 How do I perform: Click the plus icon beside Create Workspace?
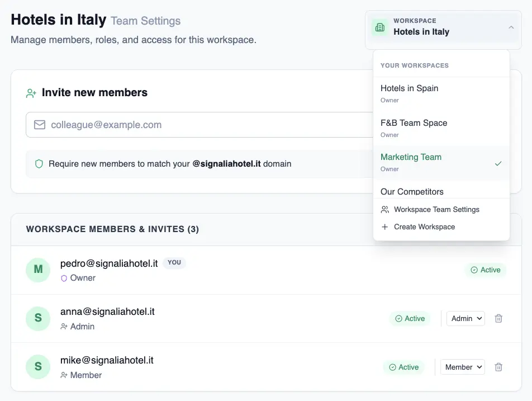[384, 227]
